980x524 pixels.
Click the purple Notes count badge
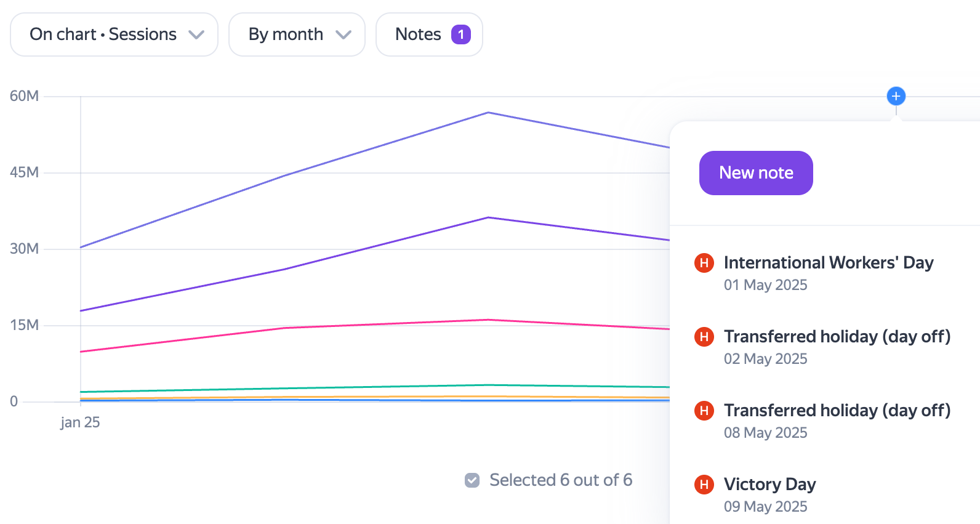point(461,34)
